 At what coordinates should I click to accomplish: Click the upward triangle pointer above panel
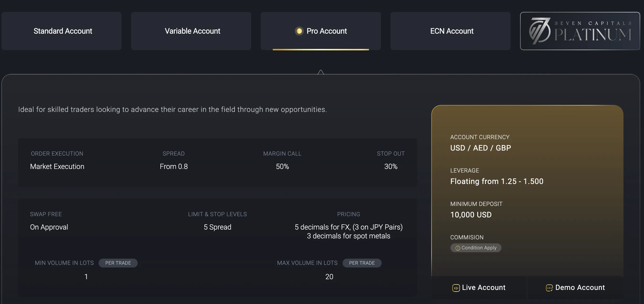coord(321,72)
